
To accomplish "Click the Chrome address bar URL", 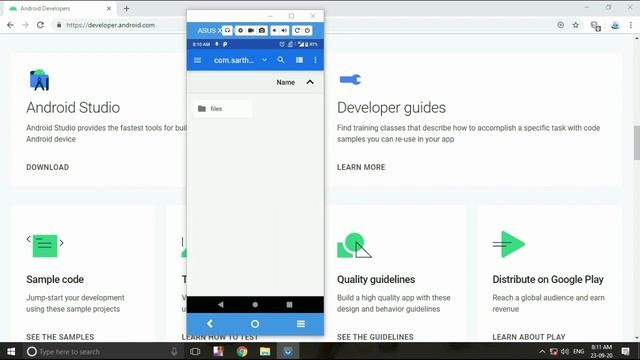I will 110,25.
